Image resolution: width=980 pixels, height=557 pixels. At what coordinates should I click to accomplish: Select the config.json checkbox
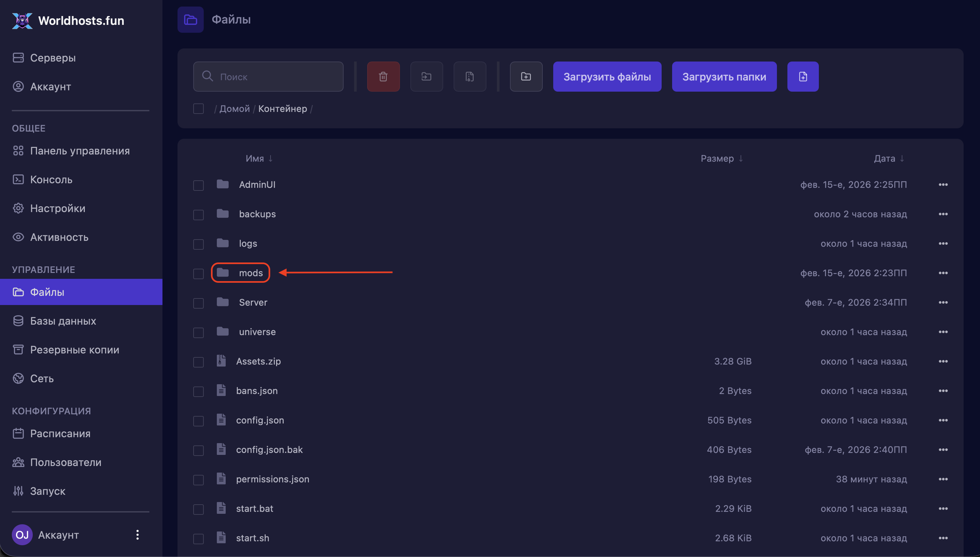click(198, 421)
